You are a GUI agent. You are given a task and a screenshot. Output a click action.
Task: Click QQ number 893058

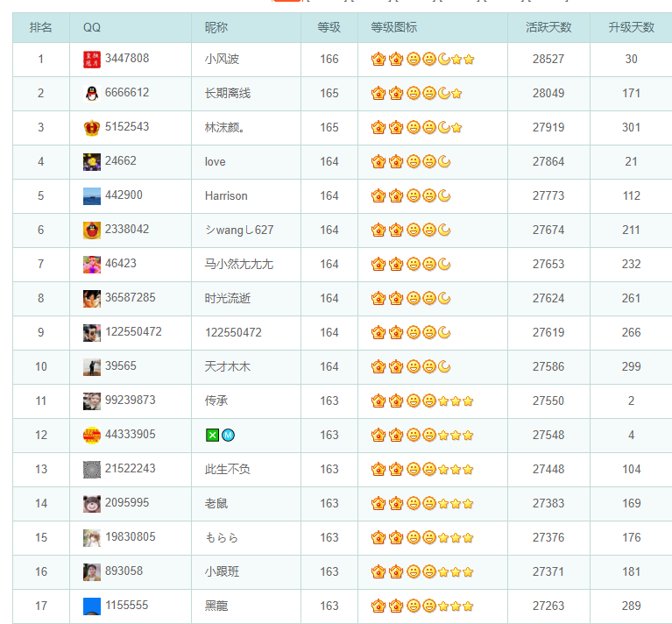click(124, 571)
